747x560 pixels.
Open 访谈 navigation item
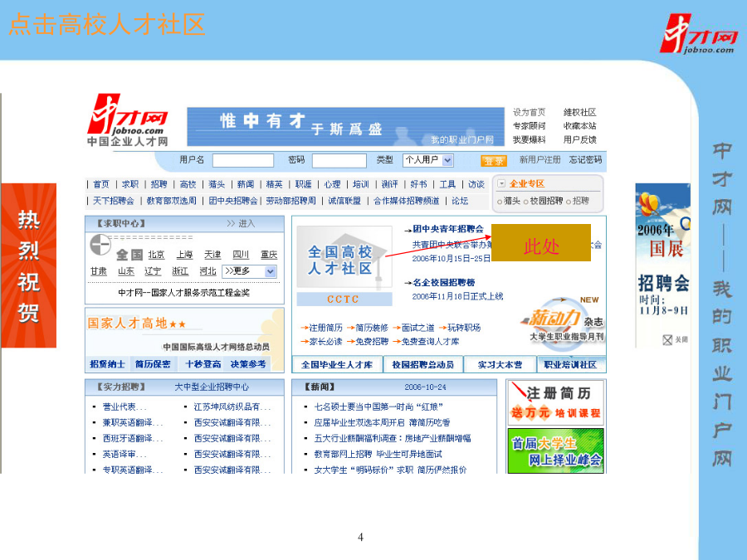point(476,184)
